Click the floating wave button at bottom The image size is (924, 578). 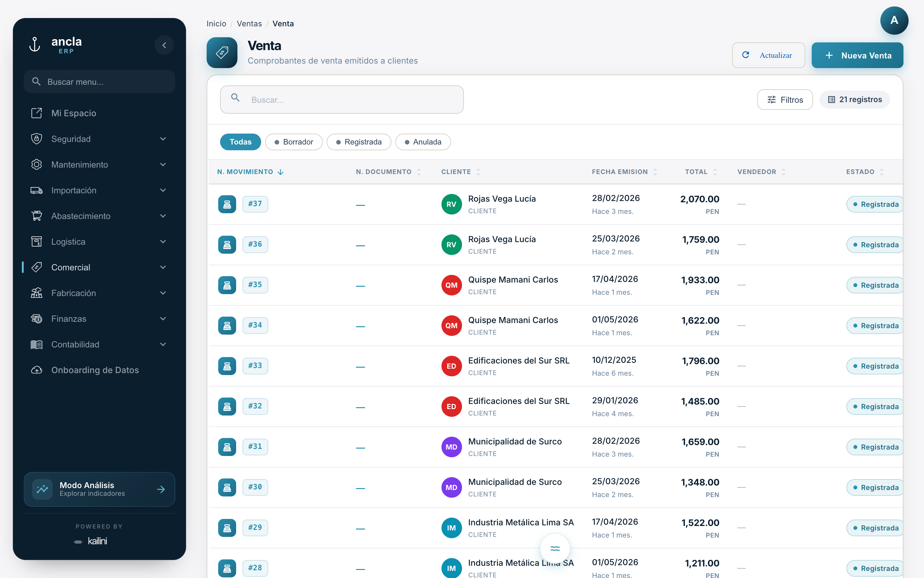point(555,548)
